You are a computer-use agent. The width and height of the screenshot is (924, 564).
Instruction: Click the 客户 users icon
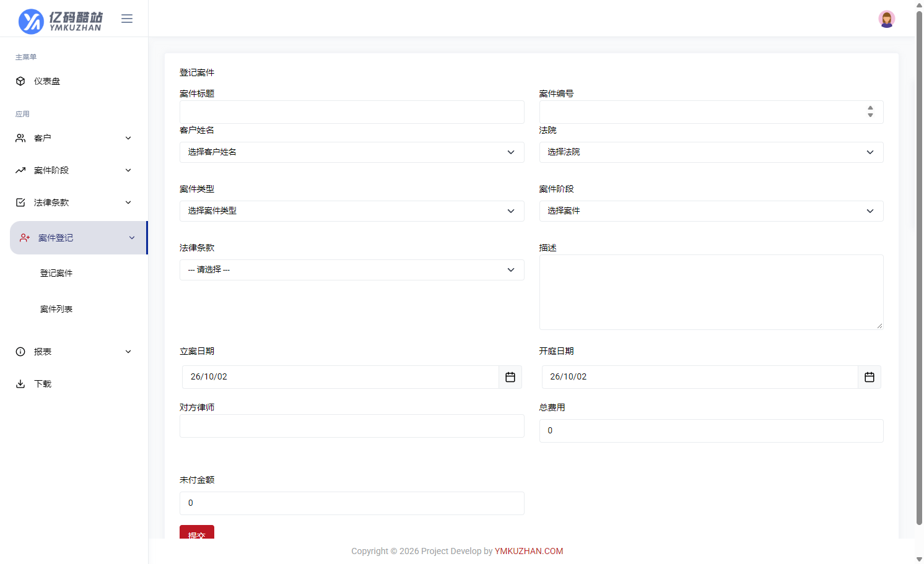point(20,138)
